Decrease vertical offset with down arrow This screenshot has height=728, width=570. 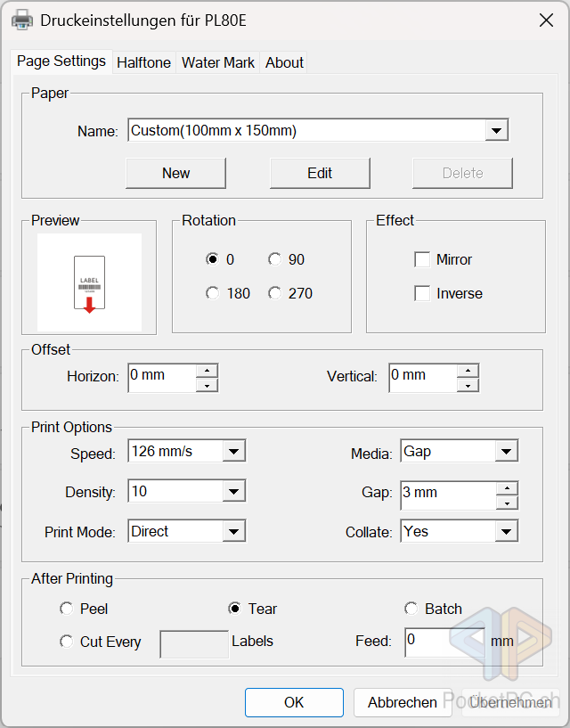click(468, 385)
